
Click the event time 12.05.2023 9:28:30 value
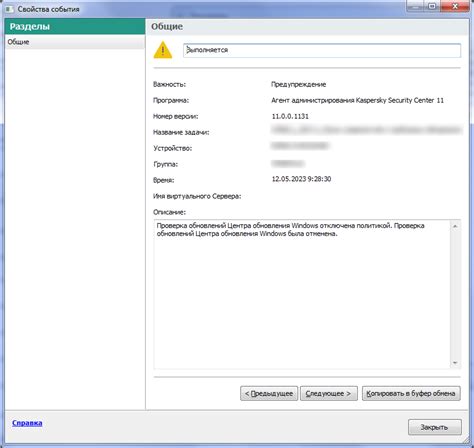(x=301, y=179)
